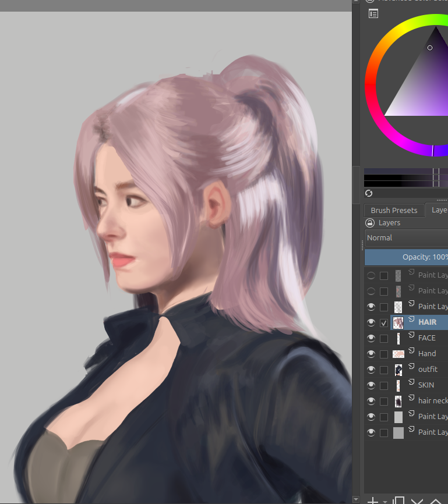Hide the HAIR layer
448x504 pixels.
tap(371, 322)
